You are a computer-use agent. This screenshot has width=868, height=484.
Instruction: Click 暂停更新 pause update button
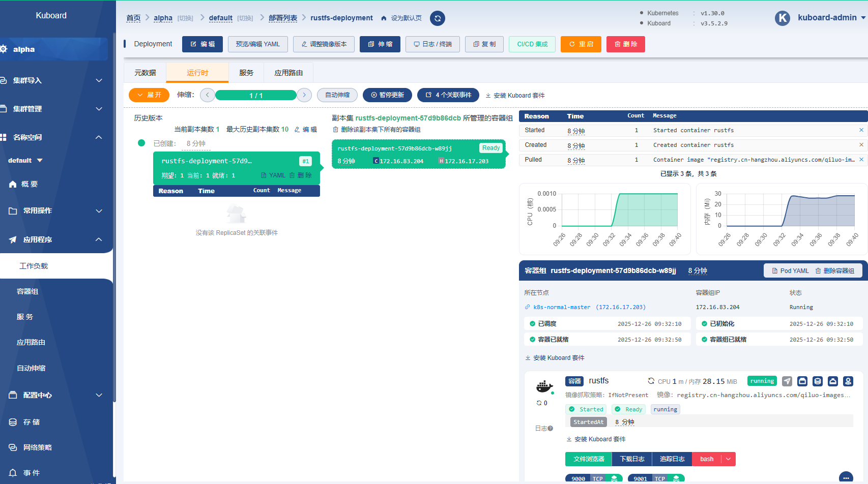(387, 95)
